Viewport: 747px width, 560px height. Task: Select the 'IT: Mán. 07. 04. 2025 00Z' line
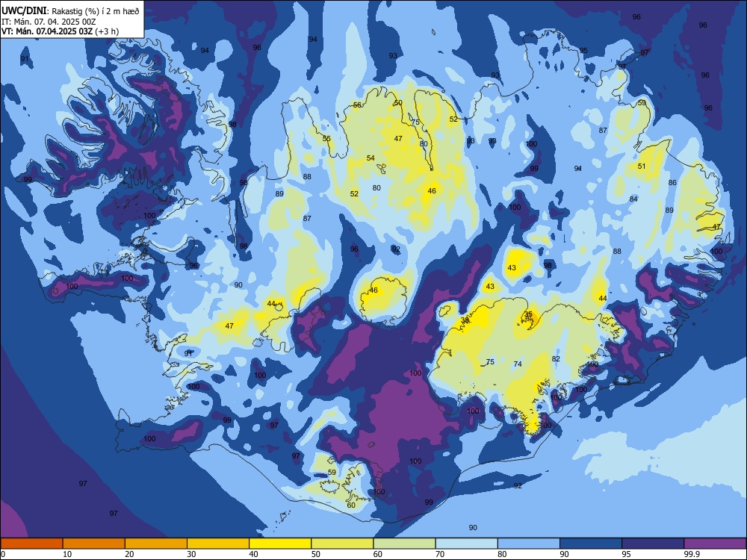49,22
